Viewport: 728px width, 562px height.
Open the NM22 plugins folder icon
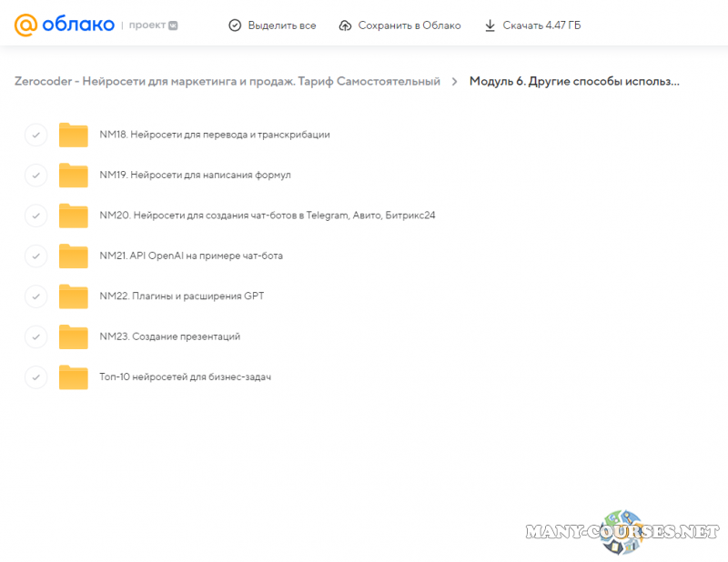73,296
